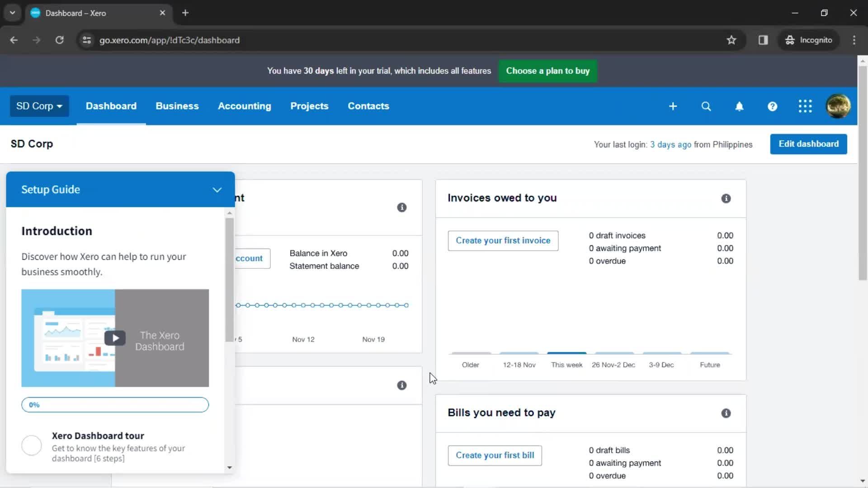Image resolution: width=868 pixels, height=488 pixels.
Task: Collapse the Setup Guide panel
Action: pyautogui.click(x=217, y=190)
